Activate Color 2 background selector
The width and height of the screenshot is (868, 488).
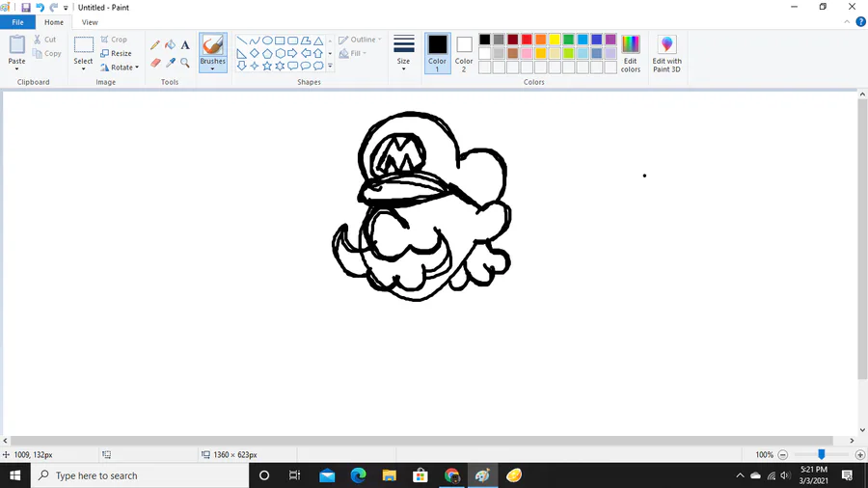[x=464, y=53]
